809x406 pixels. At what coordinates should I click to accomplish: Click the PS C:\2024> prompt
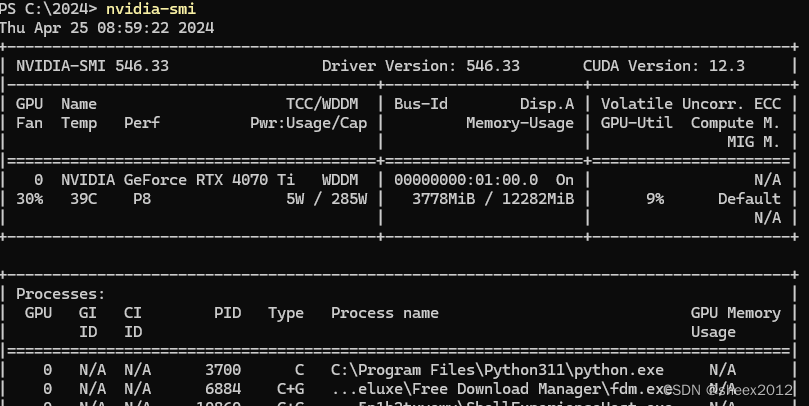pos(46,9)
